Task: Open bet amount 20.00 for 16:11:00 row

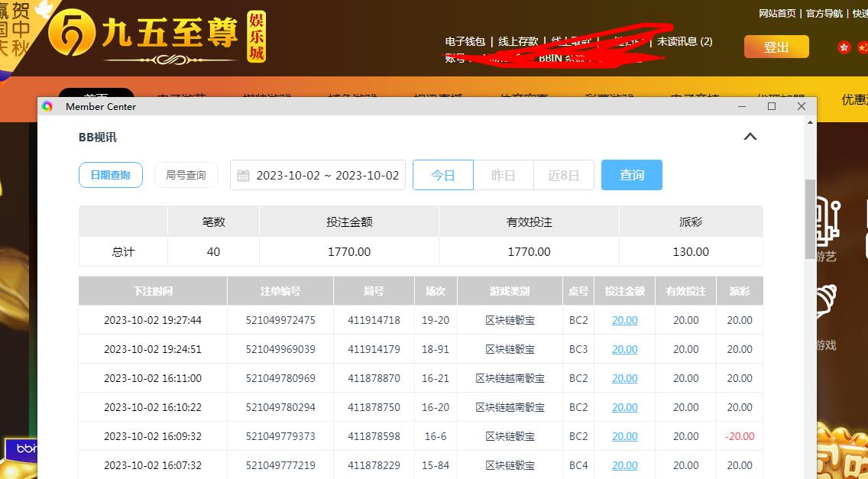Action: click(x=624, y=378)
